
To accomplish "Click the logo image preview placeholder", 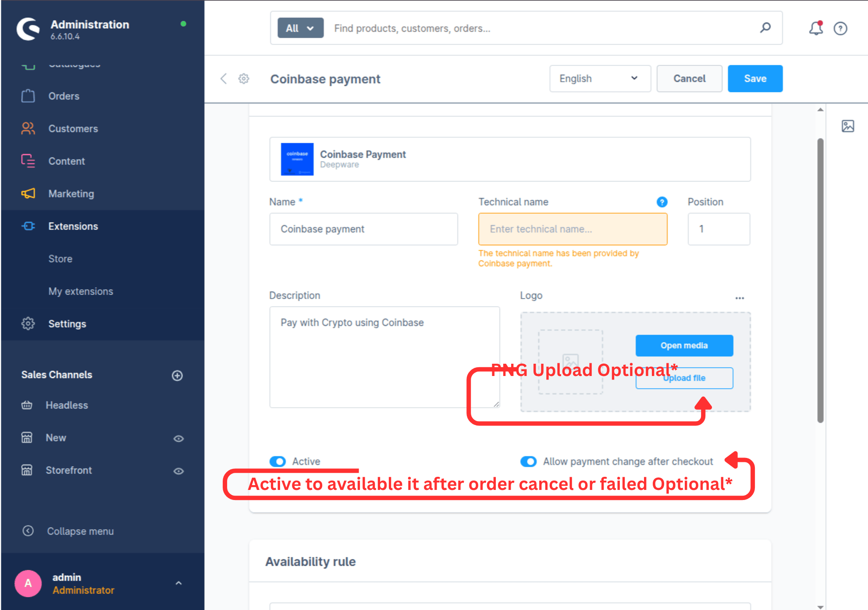I will point(570,362).
